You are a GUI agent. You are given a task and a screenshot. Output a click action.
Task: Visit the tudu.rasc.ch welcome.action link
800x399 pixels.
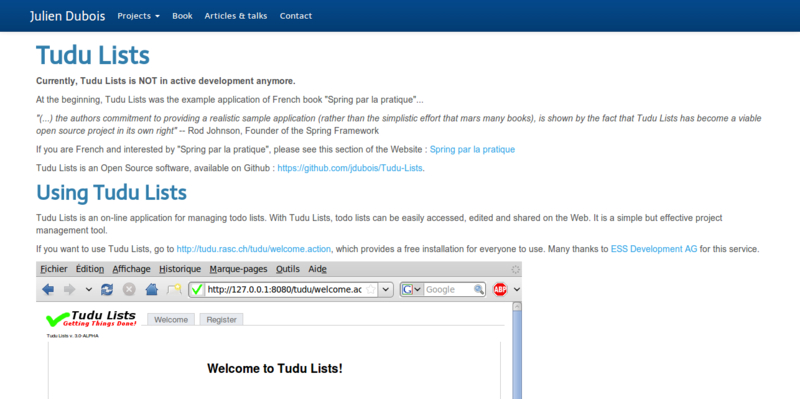(x=254, y=249)
